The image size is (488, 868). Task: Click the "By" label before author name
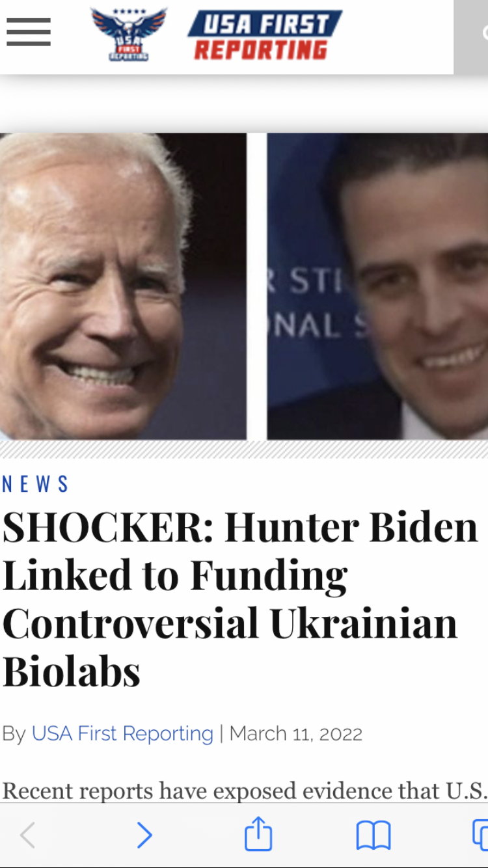tap(14, 733)
